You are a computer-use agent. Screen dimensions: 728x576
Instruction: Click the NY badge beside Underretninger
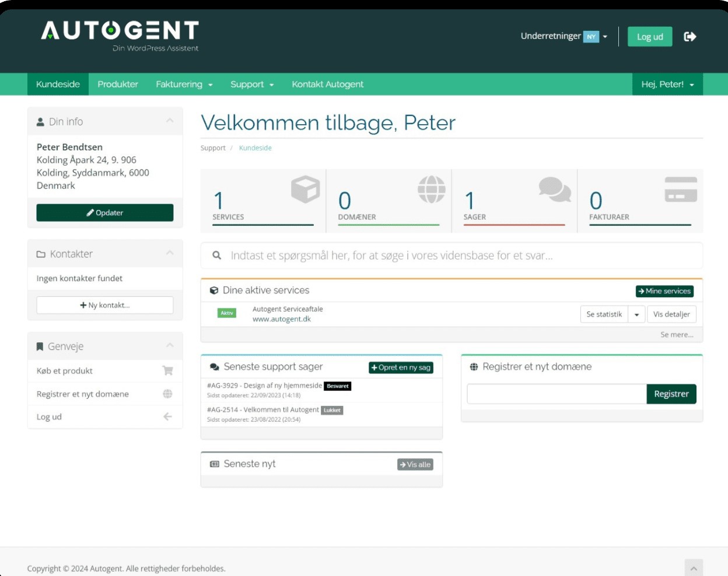pos(591,37)
